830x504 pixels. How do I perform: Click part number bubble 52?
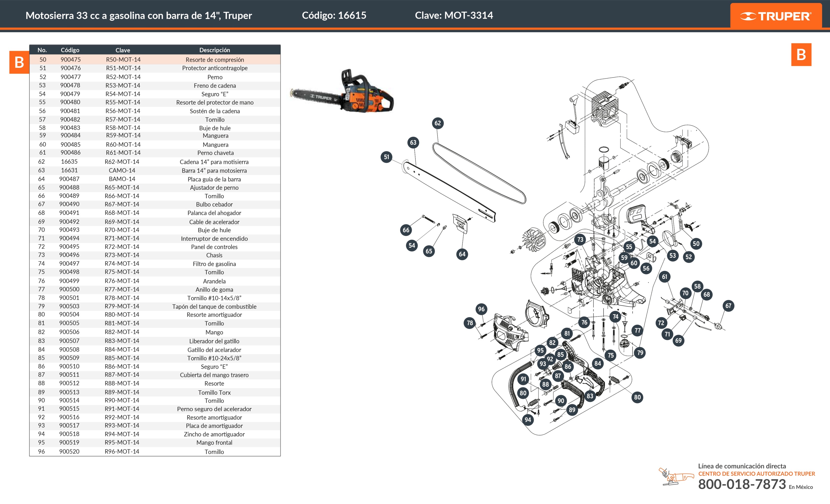coord(689,257)
